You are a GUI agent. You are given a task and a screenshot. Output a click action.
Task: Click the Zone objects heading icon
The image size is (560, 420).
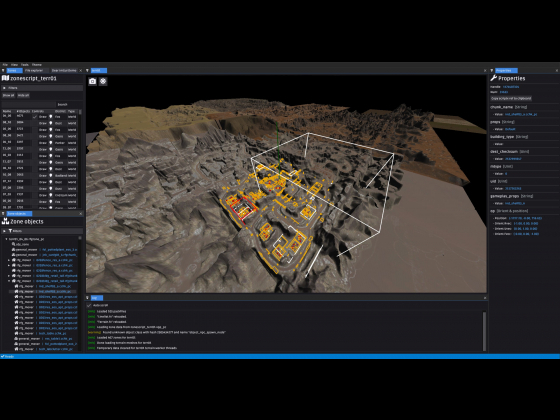[x=5, y=221]
